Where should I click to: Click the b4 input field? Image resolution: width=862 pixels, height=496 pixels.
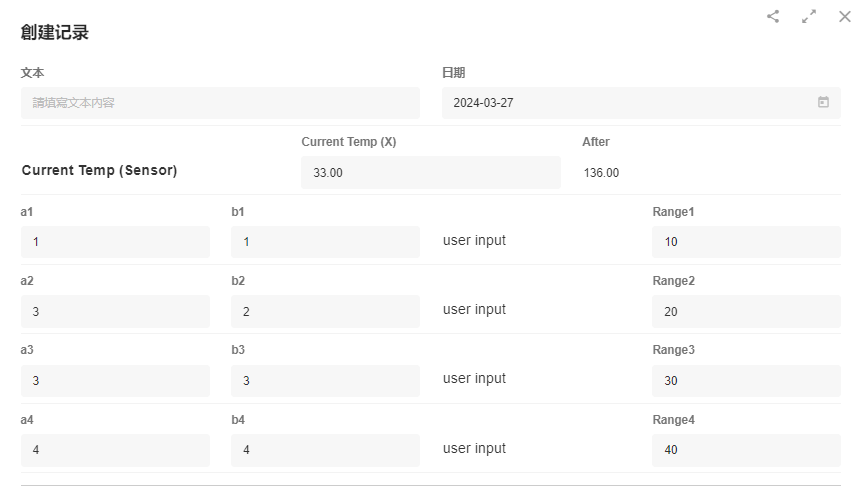(325, 450)
